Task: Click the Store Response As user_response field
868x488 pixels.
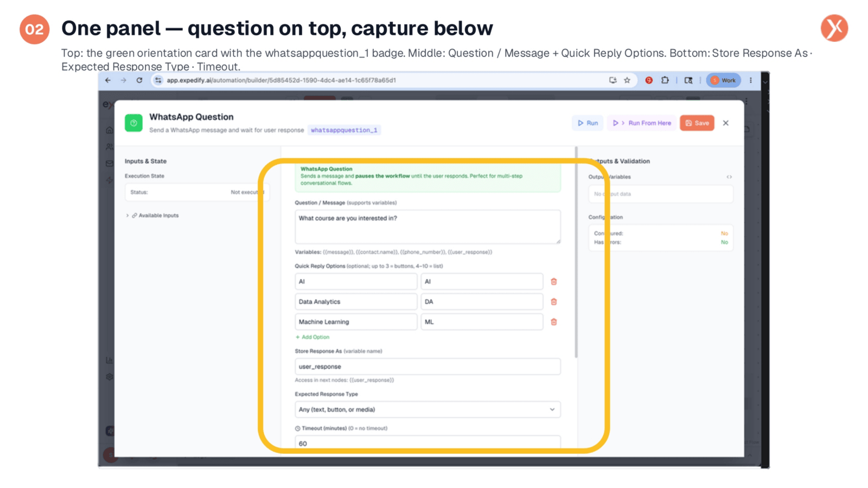Action: 427,367
